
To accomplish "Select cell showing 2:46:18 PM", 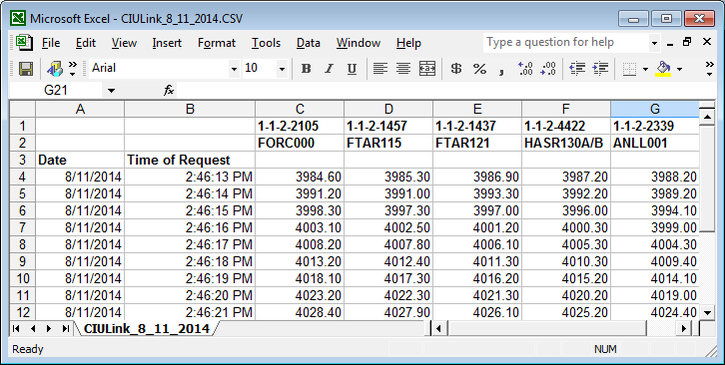I will 190,261.
